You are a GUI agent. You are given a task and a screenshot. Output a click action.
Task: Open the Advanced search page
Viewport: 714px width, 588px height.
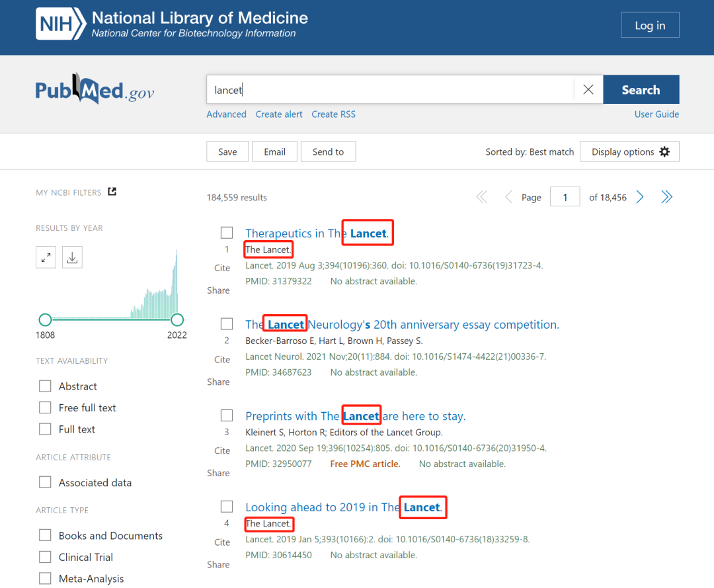226,114
